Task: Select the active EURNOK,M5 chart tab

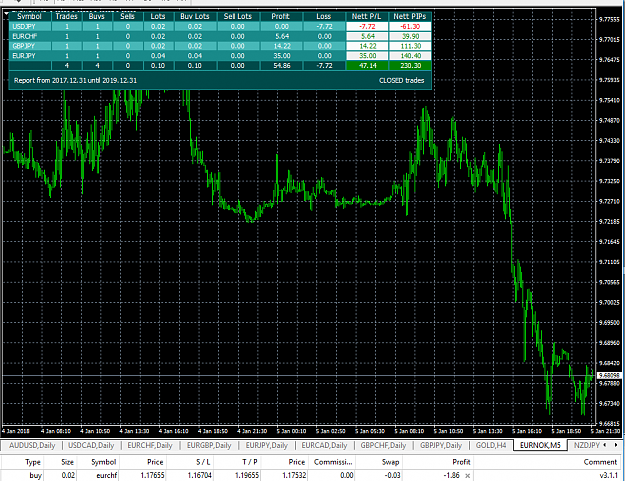Action: pos(540,445)
